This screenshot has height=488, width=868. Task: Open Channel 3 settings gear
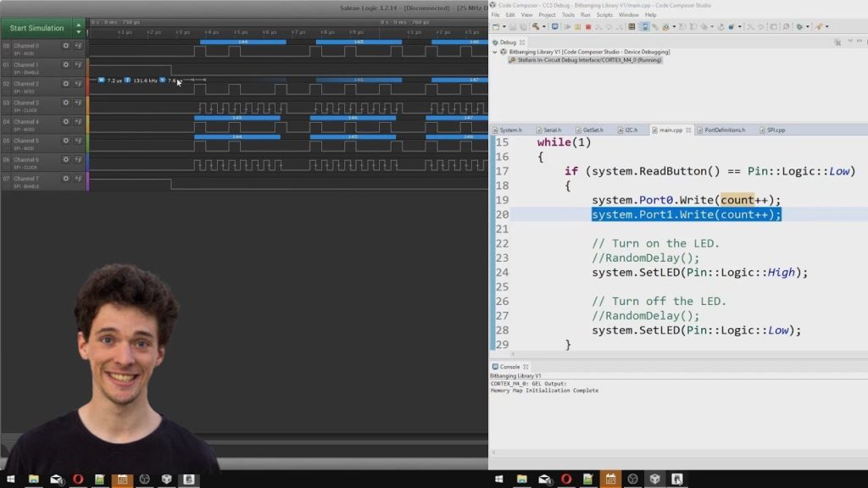pyautogui.click(x=66, y=103)
